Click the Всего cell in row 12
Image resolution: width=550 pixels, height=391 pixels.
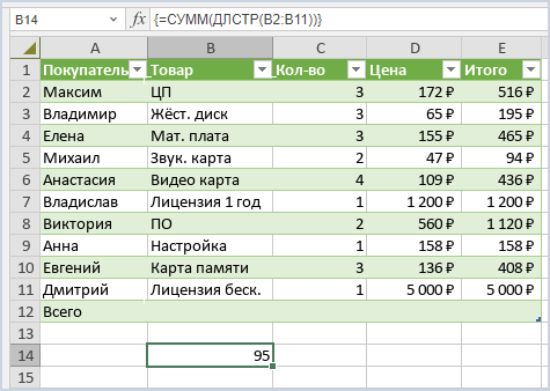(x=94, y=312)
